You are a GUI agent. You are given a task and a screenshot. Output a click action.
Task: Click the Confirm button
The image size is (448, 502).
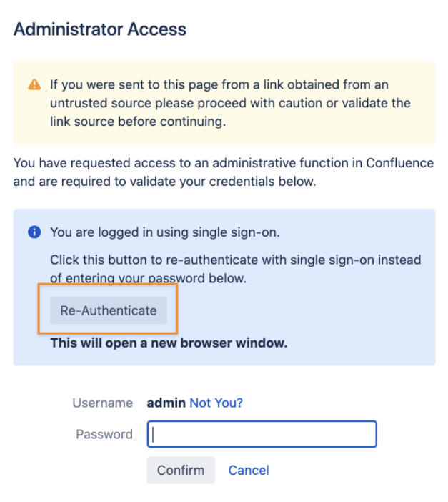point(181,470)
